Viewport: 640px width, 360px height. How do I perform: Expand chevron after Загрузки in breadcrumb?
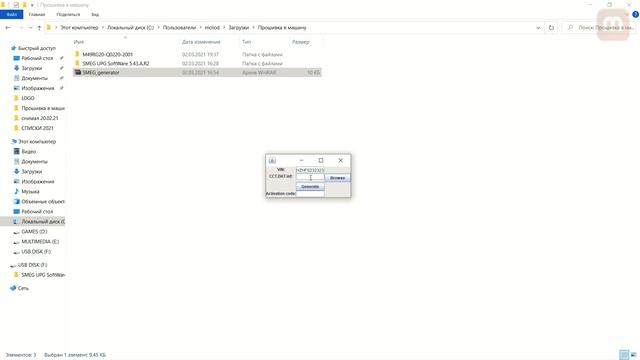point(253,28)
